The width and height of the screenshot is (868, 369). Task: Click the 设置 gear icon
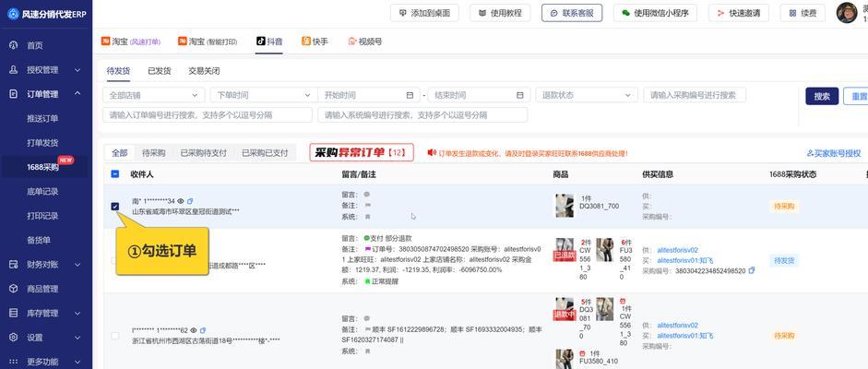[14, 337]
